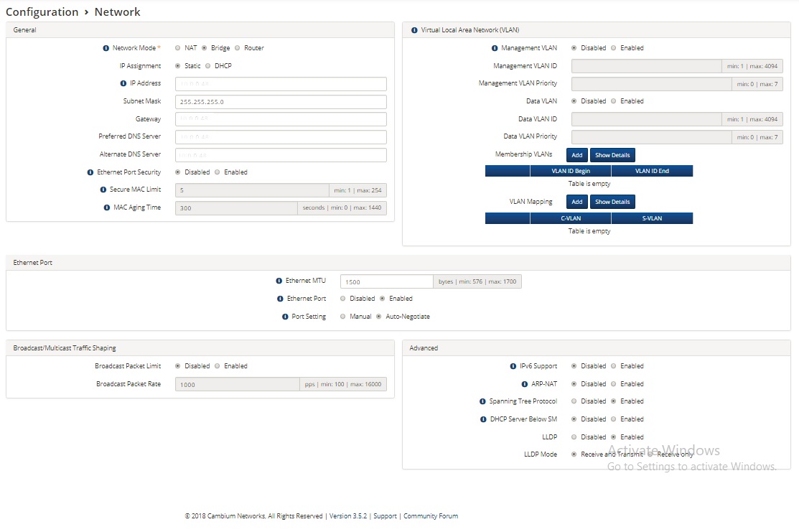Image resolution: width=799 pixels, height=532 pixels.
Task: Click the VLAN ID End column header
Action: pyautogui.click(x=653, y=171)
